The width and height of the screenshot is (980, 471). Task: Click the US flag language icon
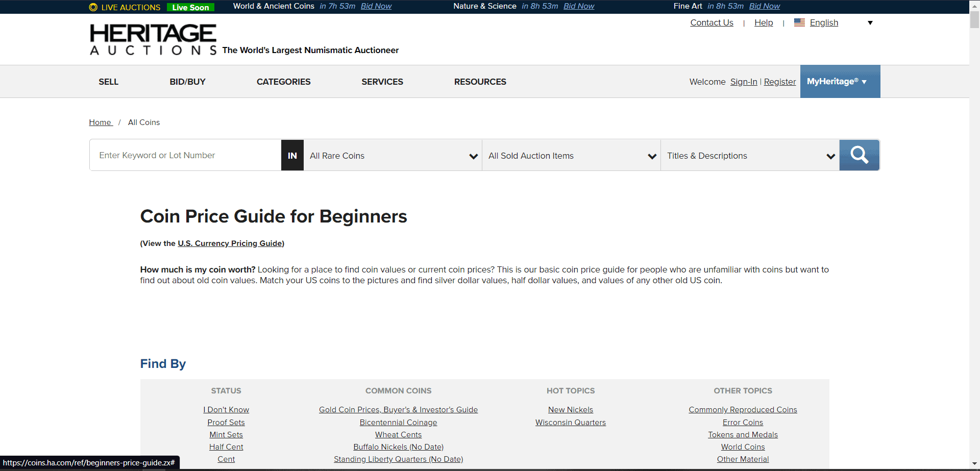pyautogui.click(x=799, y=22)
